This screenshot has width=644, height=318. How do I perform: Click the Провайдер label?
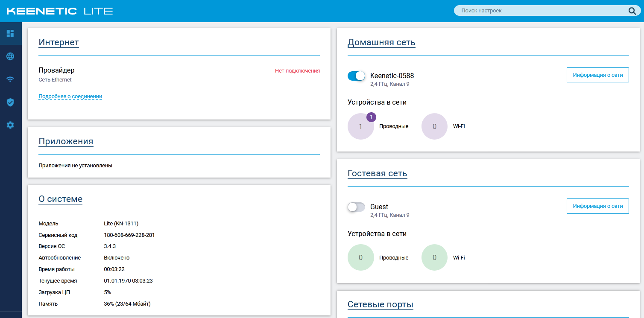click(x=56, y=70)
